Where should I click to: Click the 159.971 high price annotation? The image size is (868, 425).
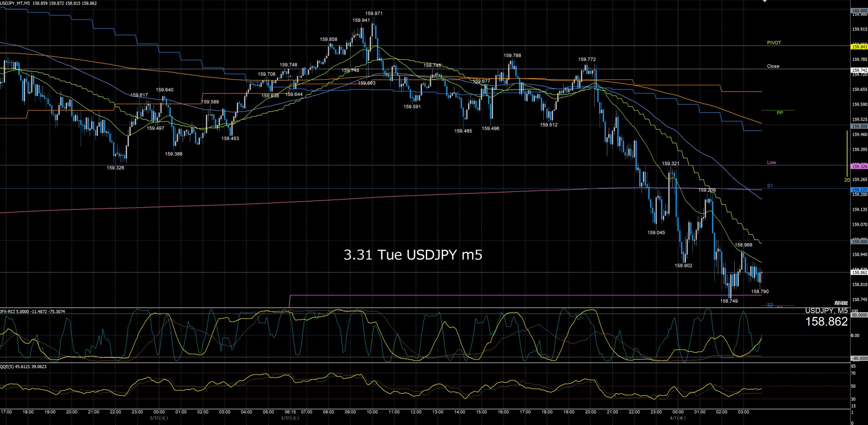point(374,14)
